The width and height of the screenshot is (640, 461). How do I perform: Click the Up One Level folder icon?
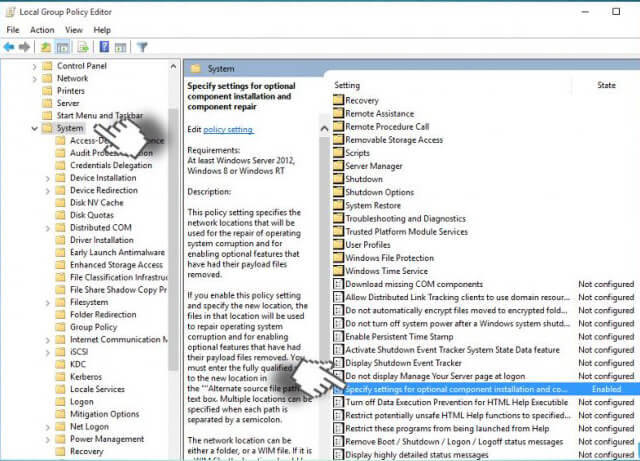click(x=46, y=46)
